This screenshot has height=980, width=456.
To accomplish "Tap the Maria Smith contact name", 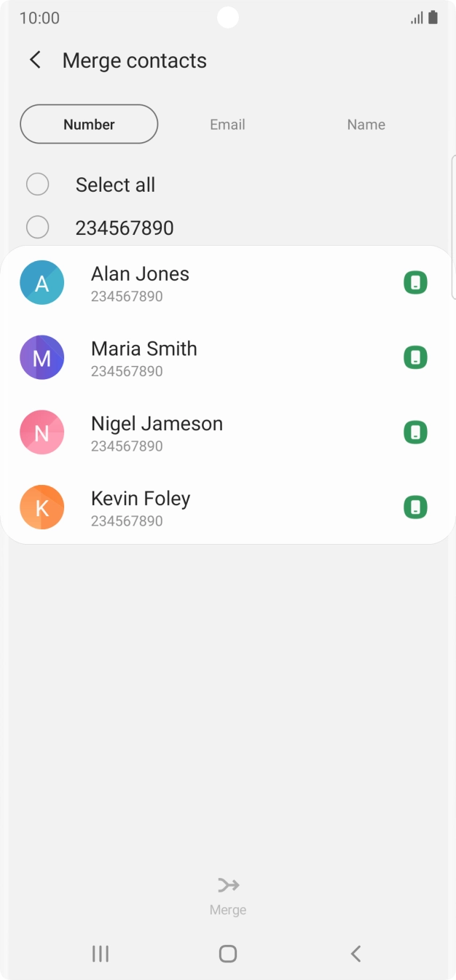I will tap(144, 349).
